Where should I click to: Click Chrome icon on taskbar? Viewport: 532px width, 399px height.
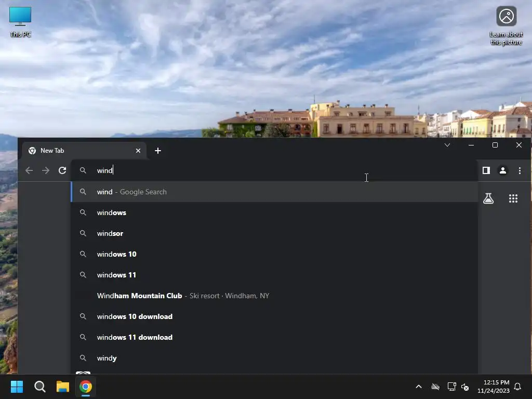pos(86,387)
